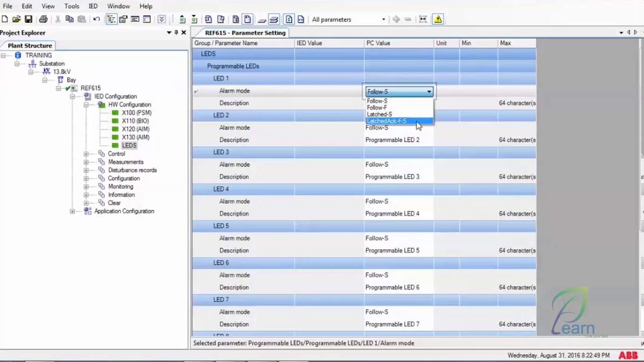
Task: Click the green upward-arrow IED toolbar icon
Action: (182, 19)
